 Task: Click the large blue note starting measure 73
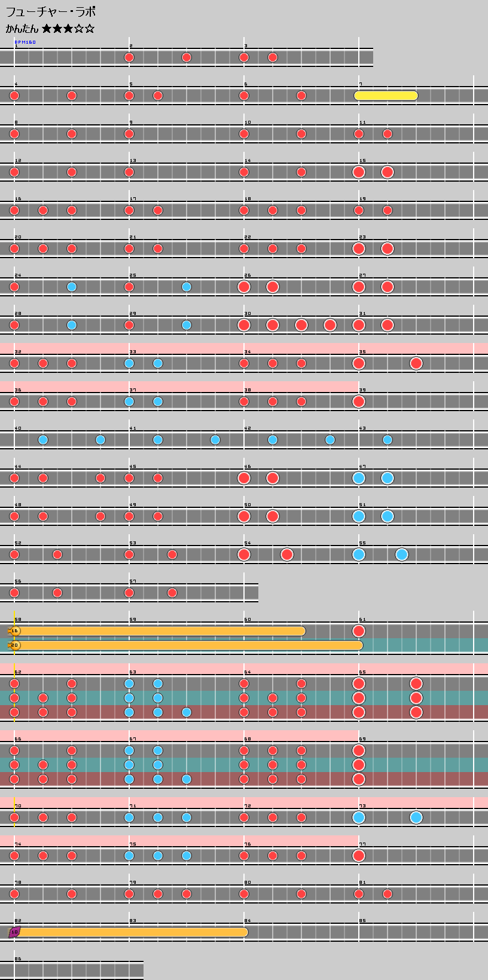tap(359, 817)
